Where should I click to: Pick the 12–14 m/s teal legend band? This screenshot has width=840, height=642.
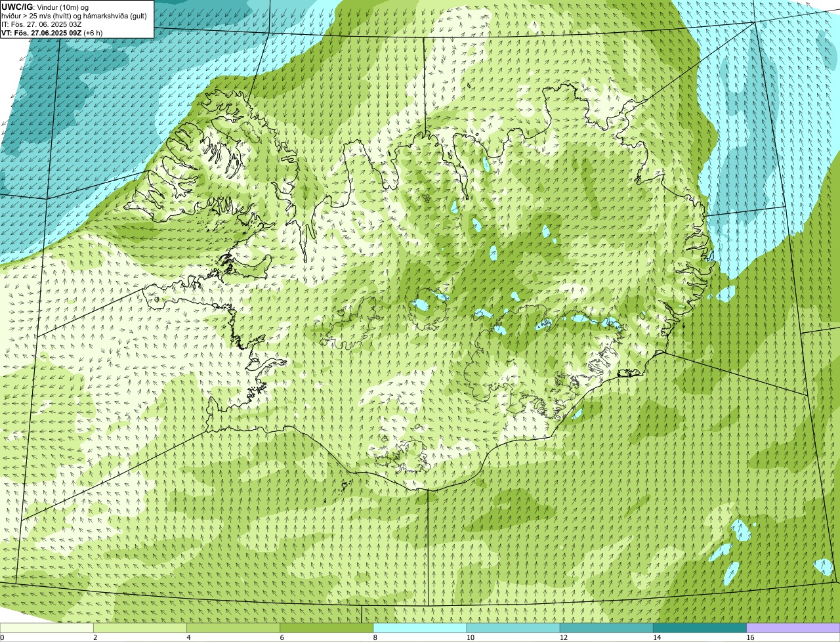point(606,628)
